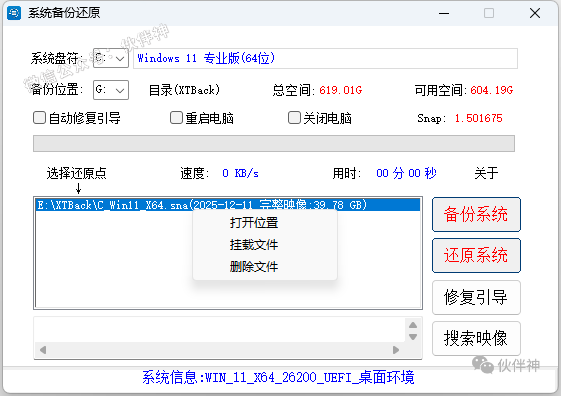Click the gray progress bar
The height and width of the screenshot is (396, 561).
click(x=274, y=143)
